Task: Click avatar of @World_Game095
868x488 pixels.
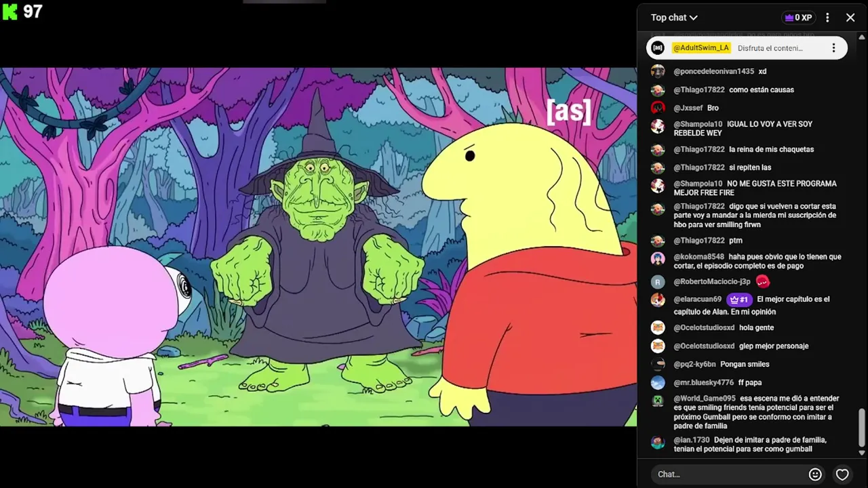Action: coord(658,401)
